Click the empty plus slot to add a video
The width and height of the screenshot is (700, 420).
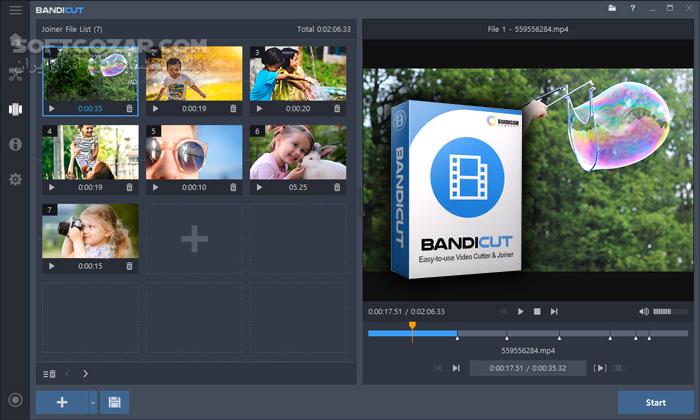click(194, 239)
